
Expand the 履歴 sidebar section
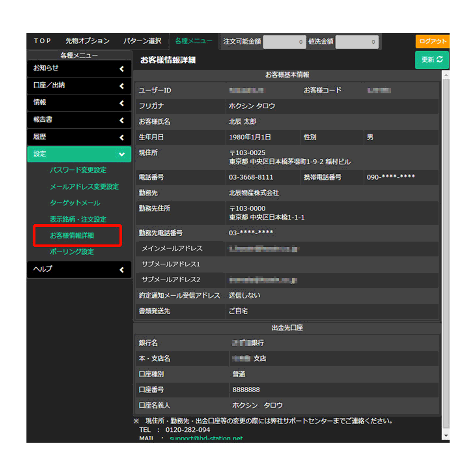point(79,137)
